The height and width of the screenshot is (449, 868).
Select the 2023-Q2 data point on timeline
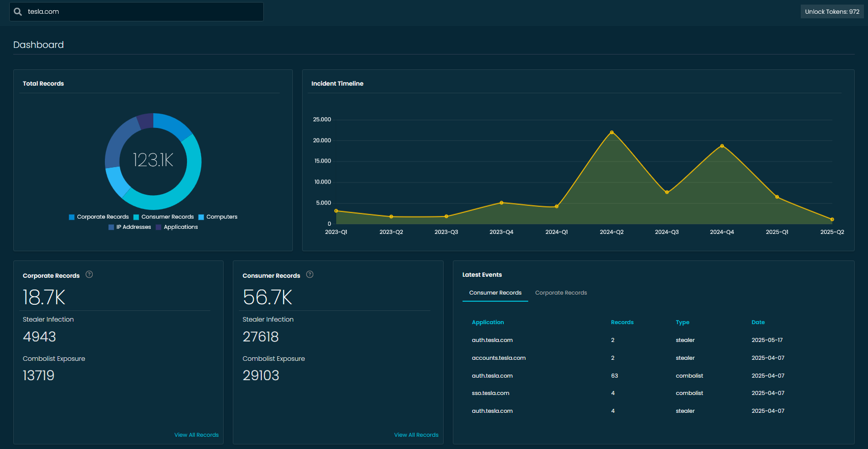click(391, 217)
